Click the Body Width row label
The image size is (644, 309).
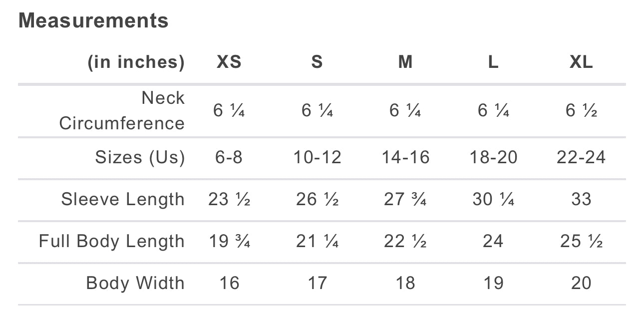pyautogui.click(x=135, y=283)
